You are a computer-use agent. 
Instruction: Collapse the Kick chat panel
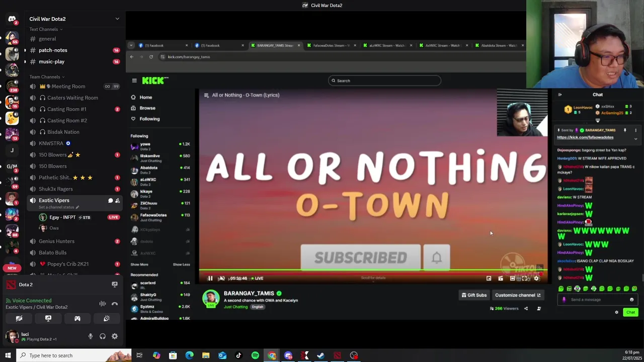(x=560, y=95)
